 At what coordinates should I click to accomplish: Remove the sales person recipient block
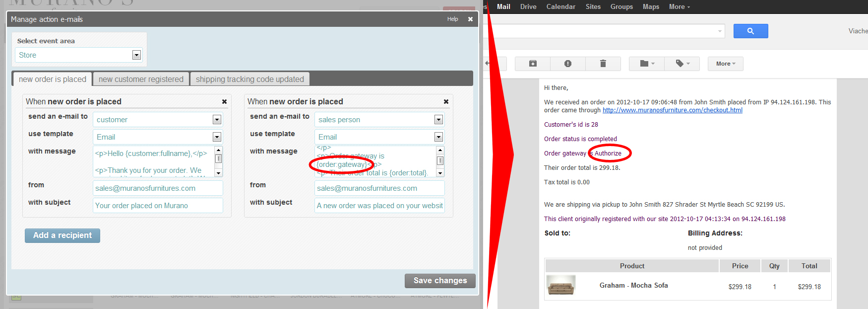(x=446, y=102)
